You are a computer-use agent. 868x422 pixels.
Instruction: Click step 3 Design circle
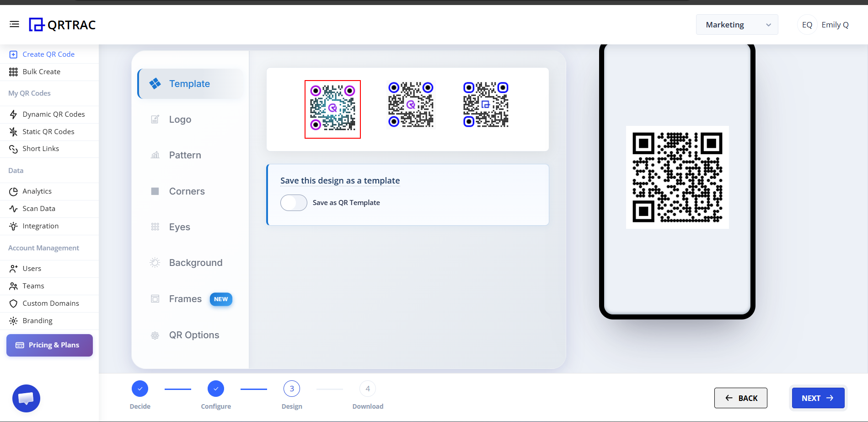(x=292, y=389)
